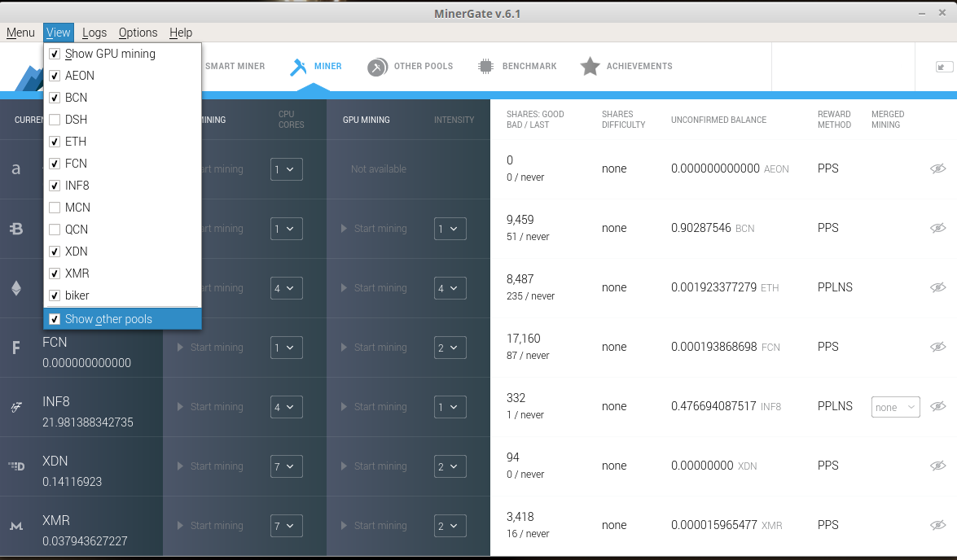Uncheck the FCN checkbox in View menu

coord(55,164)
